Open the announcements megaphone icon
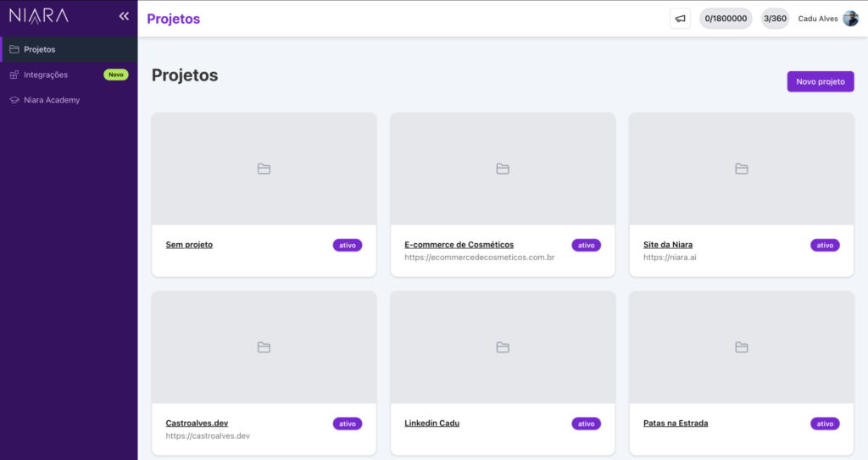Viewport: 868px width, 460px height. point(680,19)
